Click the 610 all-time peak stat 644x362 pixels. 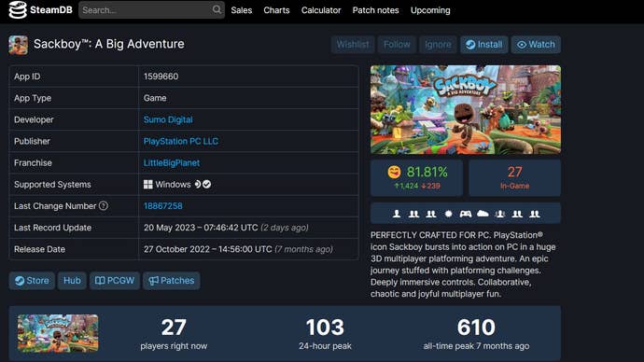click(x=476, y=334)
